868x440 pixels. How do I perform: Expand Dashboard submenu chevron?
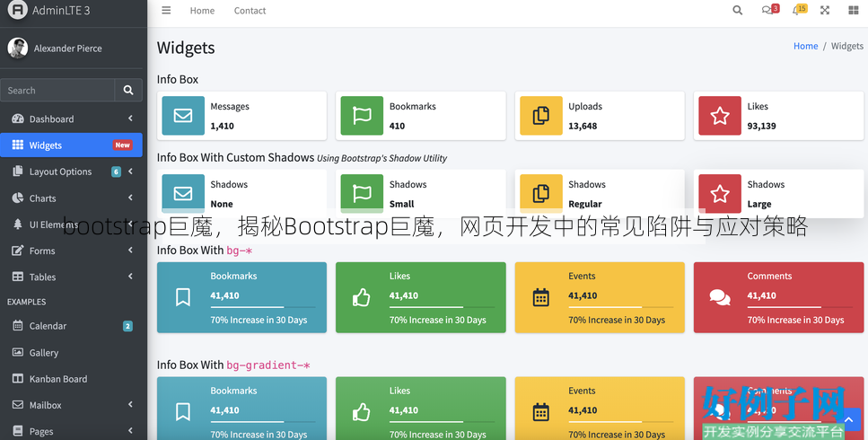pos(130,119)
